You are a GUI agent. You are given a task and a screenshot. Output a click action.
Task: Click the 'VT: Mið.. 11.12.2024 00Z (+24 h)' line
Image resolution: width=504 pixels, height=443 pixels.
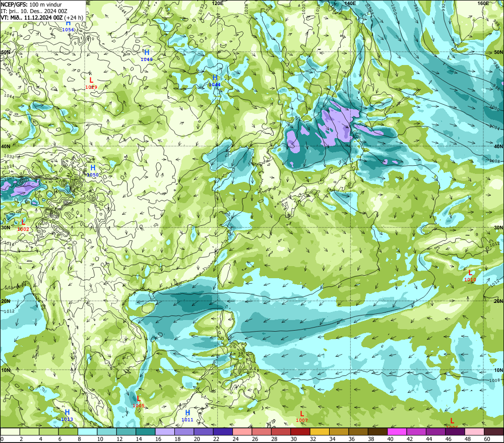[42, 18]
